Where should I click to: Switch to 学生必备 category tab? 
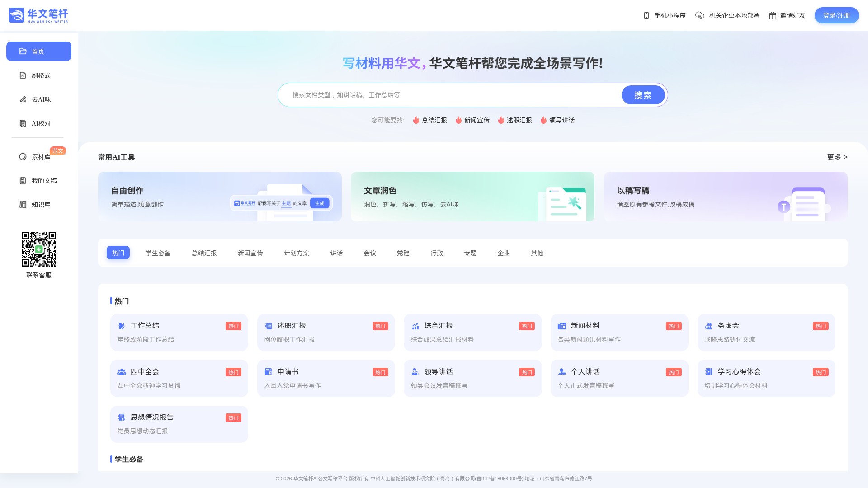[x=158, y=253]
